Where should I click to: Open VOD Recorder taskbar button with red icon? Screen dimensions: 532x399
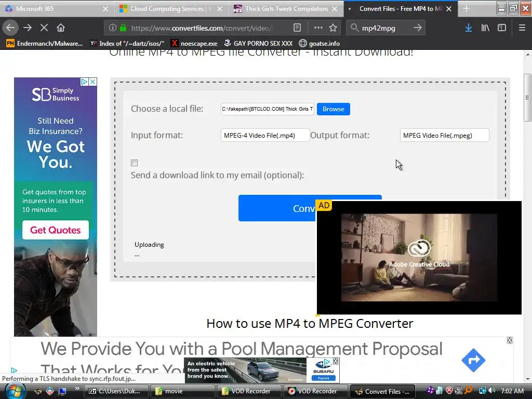point(315,391)
